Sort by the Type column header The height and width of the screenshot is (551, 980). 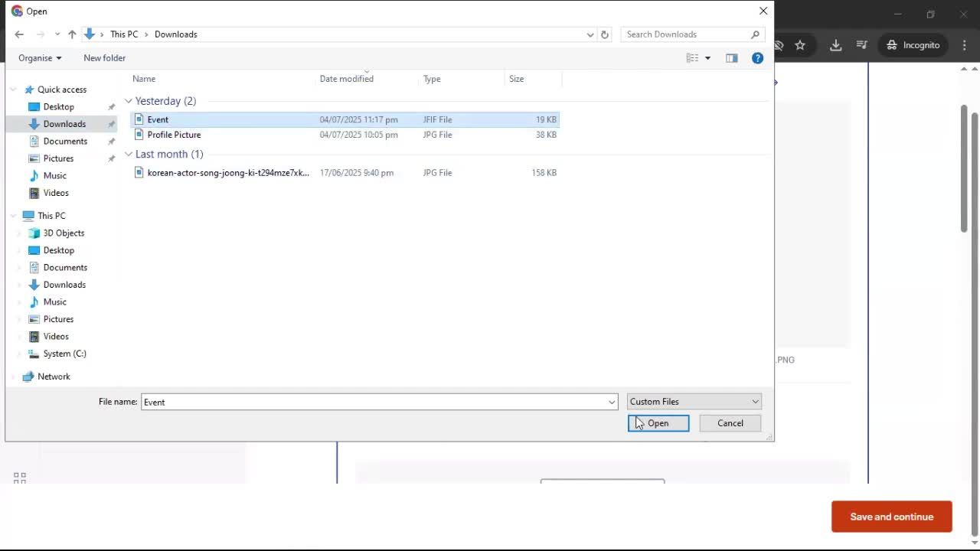click(x=432, y=79)
